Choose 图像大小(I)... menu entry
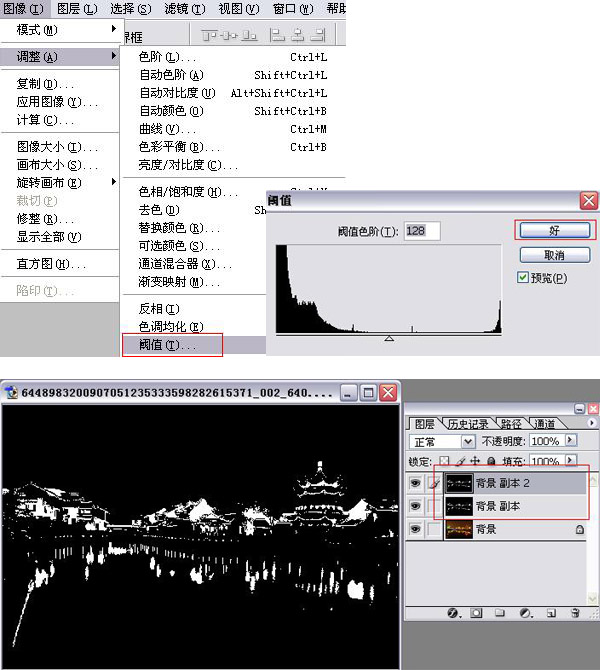 (58, 147)
